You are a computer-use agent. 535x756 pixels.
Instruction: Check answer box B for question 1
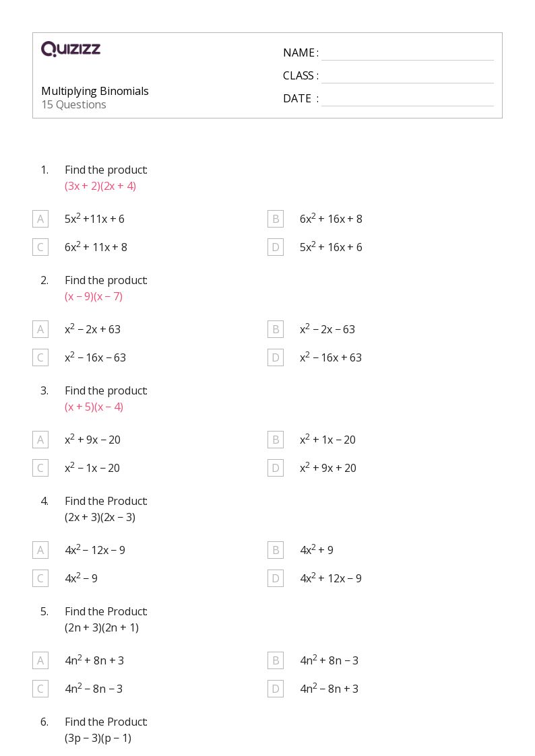[x=275, y=219]
